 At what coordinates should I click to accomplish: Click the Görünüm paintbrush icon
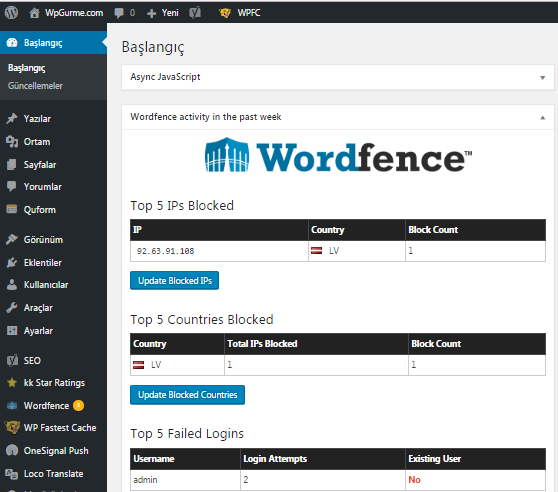tap(12, 239)
